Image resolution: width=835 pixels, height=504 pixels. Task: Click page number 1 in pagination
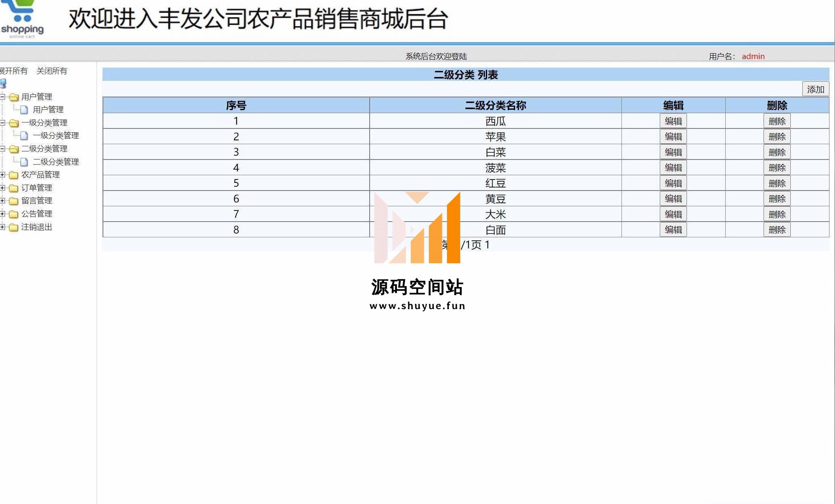coord(487,245)
